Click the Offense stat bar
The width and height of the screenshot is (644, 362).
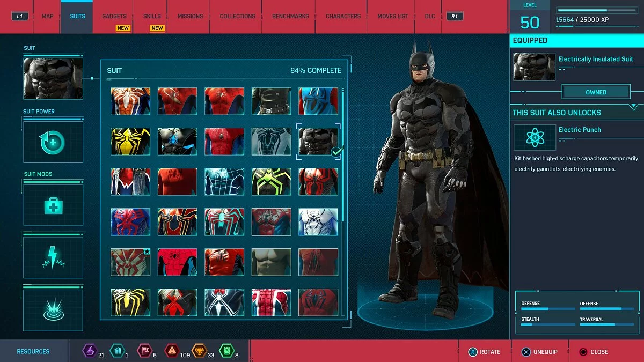tap(606, 309)
